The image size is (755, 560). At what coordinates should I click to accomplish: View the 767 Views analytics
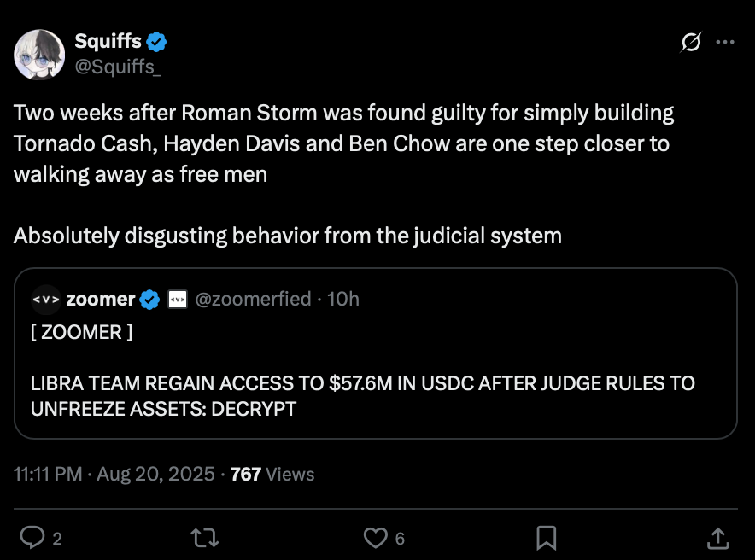(x=272, y=474)
